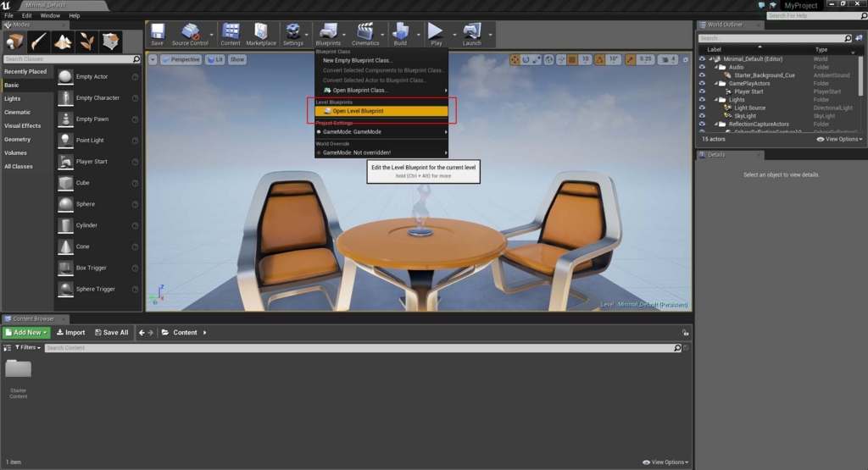Toggle visibility of GamePlayActors folder

[702, 84]
